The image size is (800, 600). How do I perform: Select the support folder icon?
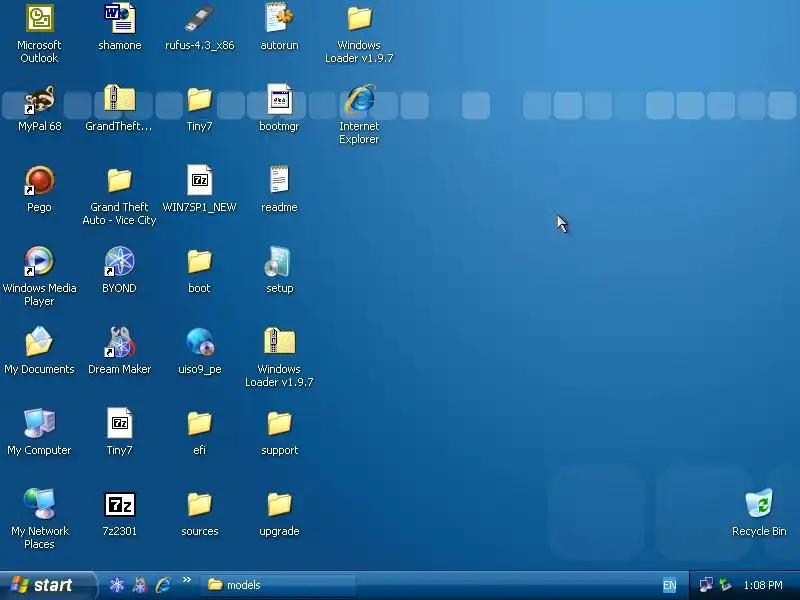pos(279,423)
